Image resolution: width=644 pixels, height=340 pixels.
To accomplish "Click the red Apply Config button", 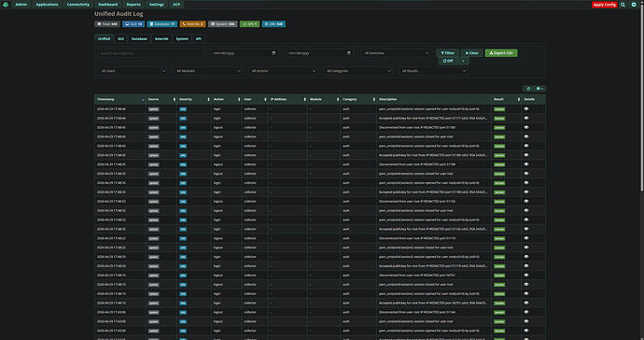I will (604, 5).
